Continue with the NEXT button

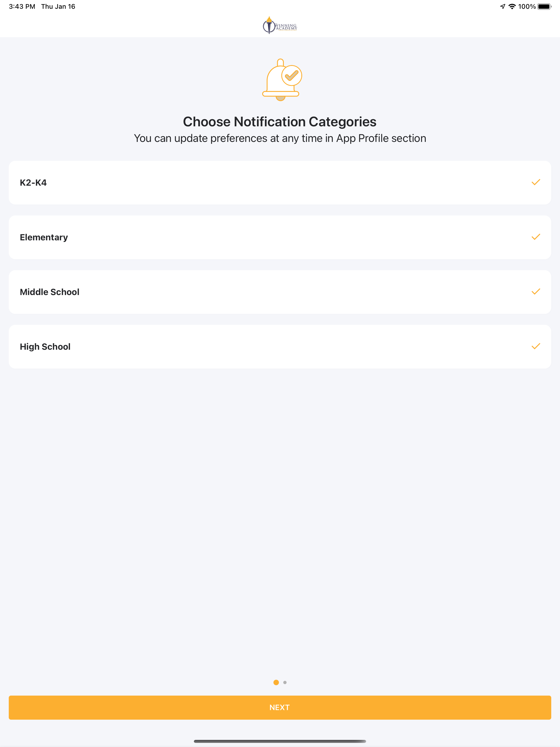click(x=280, y=707)
